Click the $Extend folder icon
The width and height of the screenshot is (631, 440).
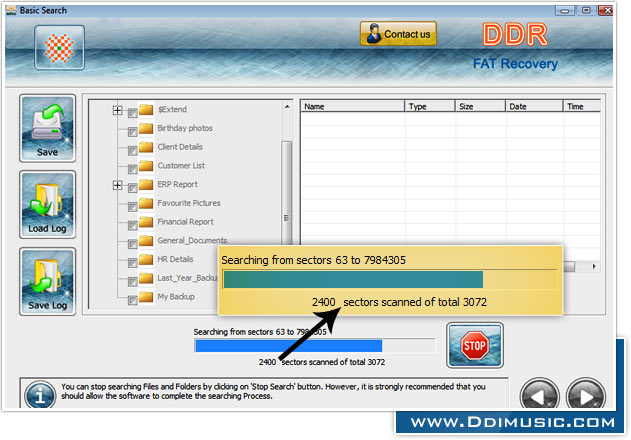[x=146, y=109]
